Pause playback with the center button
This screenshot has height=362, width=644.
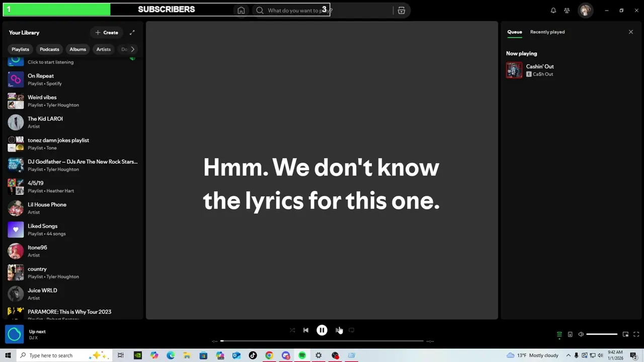tap(322, 330)
